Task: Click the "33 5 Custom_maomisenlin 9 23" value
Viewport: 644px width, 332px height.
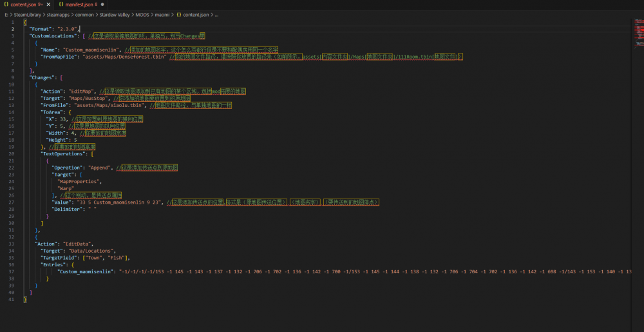Action: pos(119,202)
